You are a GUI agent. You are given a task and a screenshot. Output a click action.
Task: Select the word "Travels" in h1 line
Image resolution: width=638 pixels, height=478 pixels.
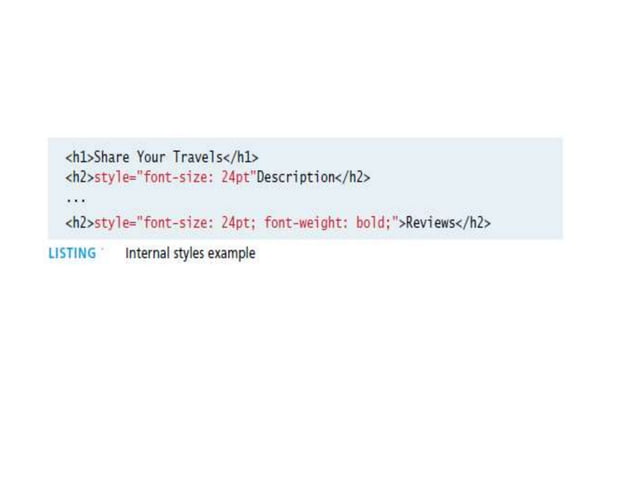pyautogui.click(x=198, y=157)
